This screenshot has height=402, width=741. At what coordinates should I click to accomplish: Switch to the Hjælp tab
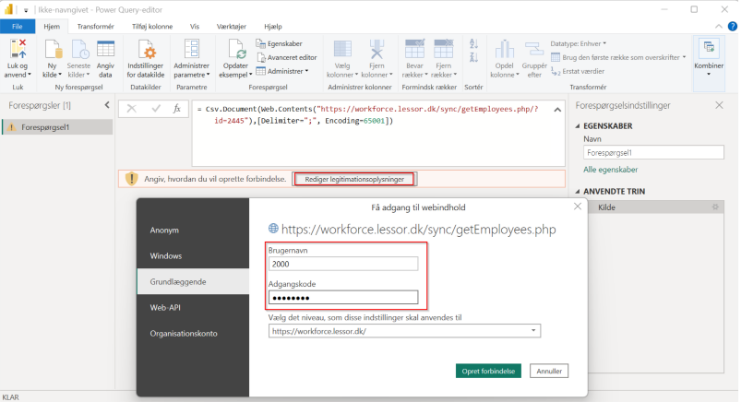coord(273,26)
